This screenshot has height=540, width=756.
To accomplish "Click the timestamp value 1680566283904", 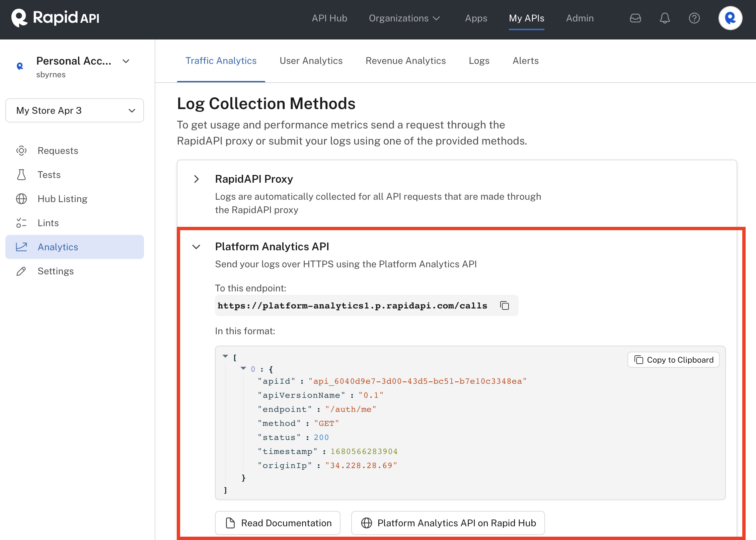I will click(x=364, y=451).
